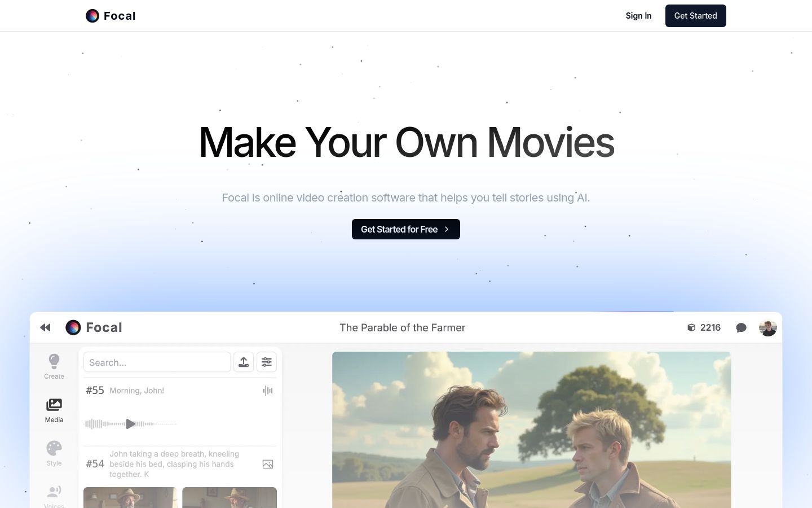Click the Get Started button in the header
Image resolution: width=812 pixels, height=508 pixels.
pos(695,16)
